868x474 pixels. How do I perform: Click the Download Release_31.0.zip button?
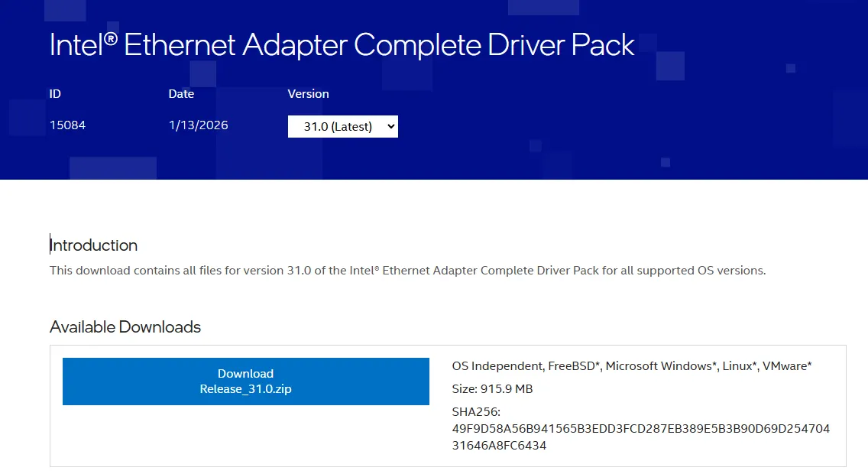click(x=245, y=381)
